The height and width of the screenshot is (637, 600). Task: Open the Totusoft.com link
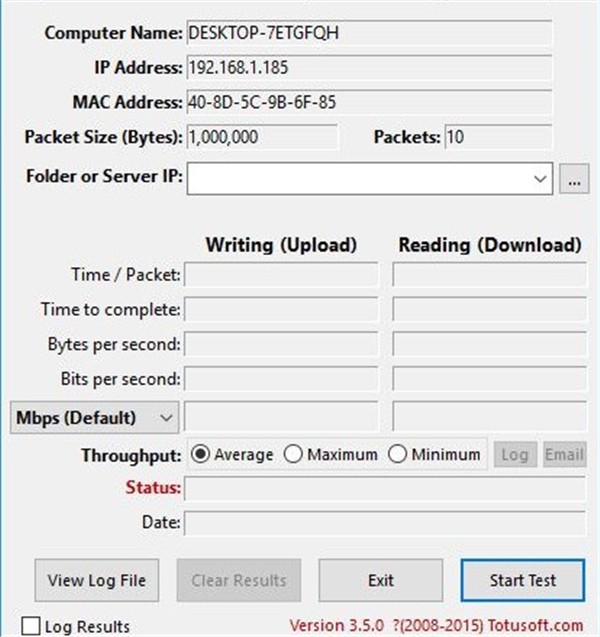535,625
